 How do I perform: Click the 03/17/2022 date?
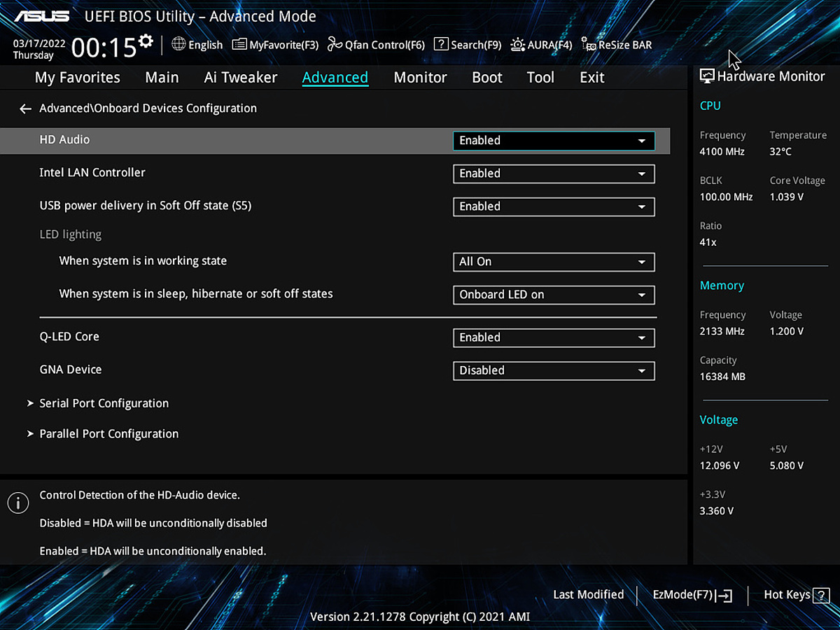(x=39, y=43)
